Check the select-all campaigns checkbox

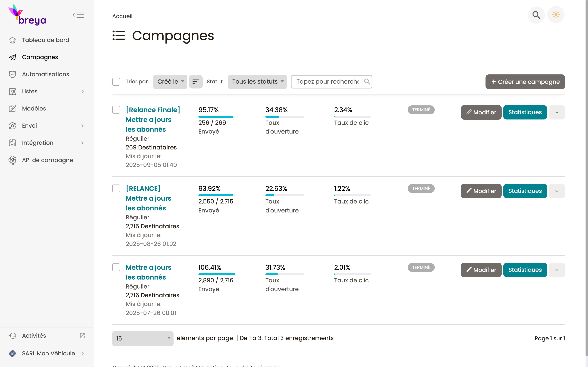point(116,82)
